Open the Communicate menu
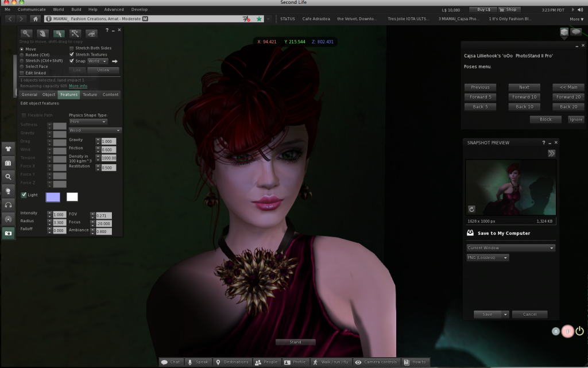Screen dimensions: 588x368 32,10
